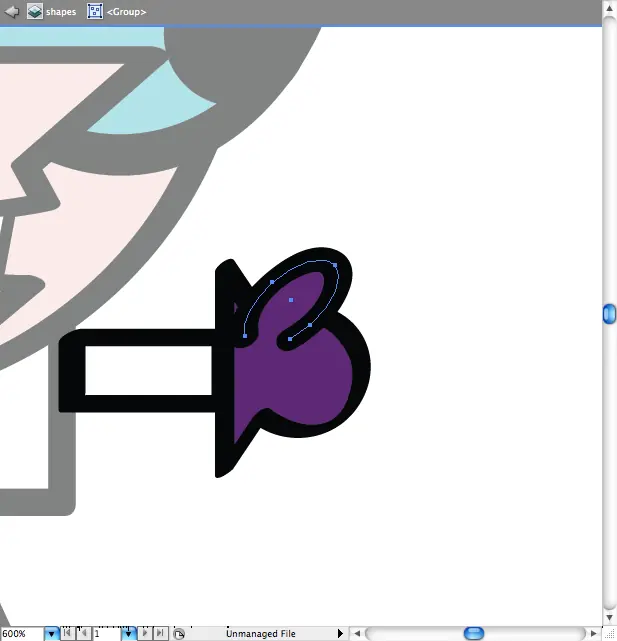617x641 pixels.
Task: Click the vertical scrollbar down arrow
Action: [609, 617]
